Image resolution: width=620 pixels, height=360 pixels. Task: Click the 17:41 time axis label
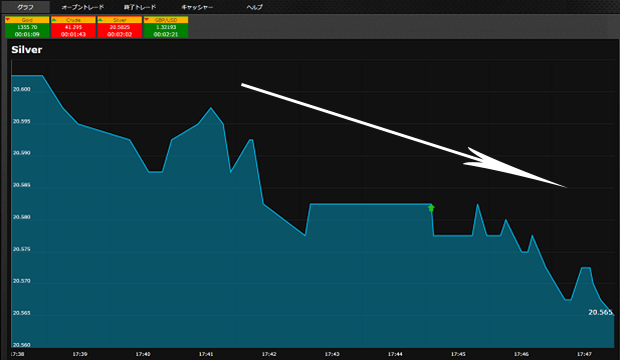point(206,354)
